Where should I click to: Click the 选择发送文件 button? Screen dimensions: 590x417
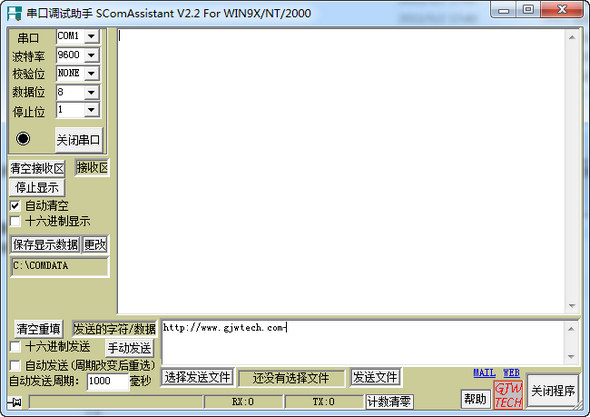198,377
